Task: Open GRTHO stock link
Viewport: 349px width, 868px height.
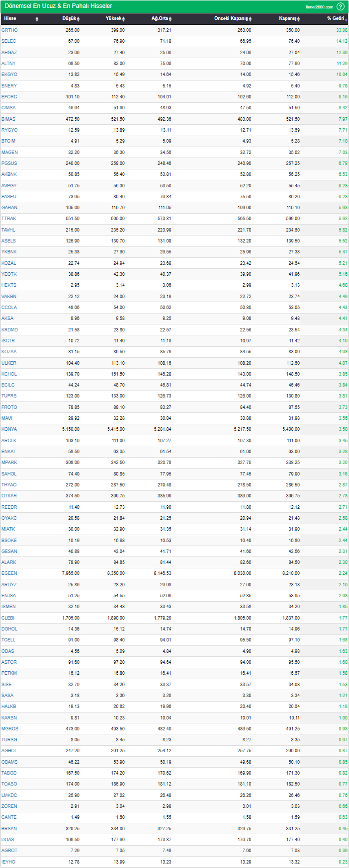Action: pyautogui.click(x=9, y=30)
